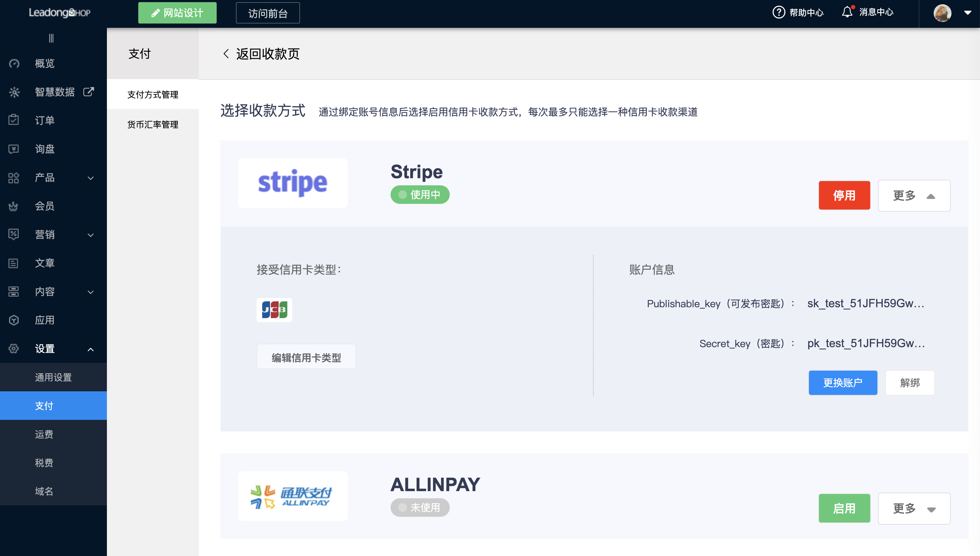Image resolution: width=980 pixels, height=556 pixels.
Task: Click the JCB credit card thumbnail
Action: point(274,310)
